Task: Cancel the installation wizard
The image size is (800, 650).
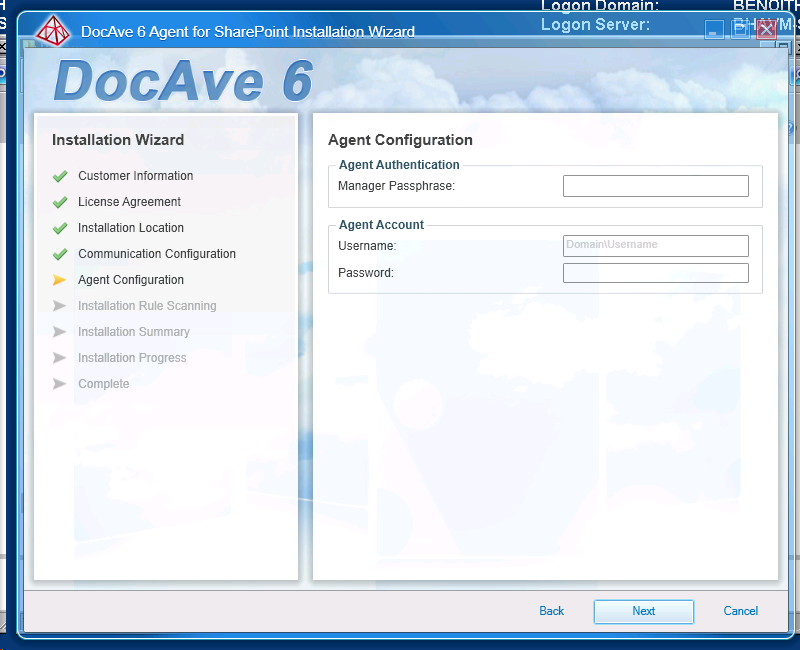Action: [740, 611]
